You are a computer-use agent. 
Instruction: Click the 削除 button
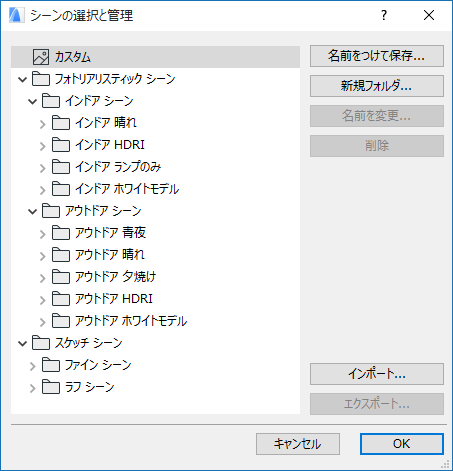[x=377, y=146]
